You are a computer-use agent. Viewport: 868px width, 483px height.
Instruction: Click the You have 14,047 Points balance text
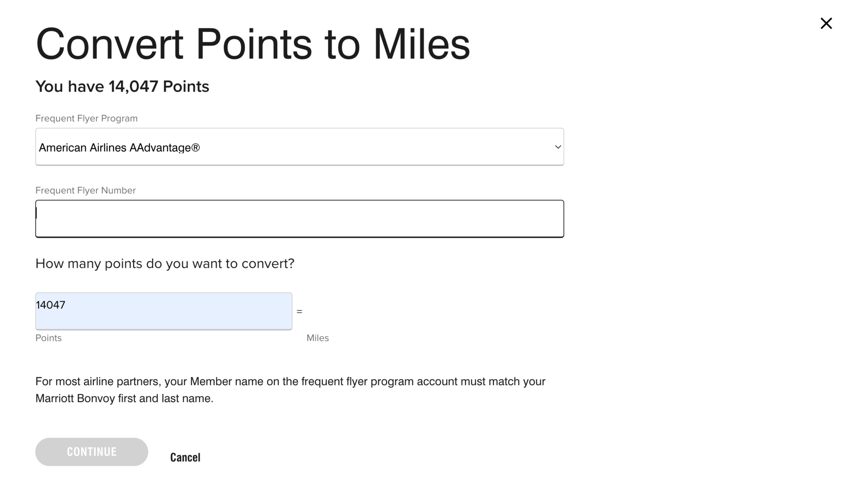(x=122, y=87)
